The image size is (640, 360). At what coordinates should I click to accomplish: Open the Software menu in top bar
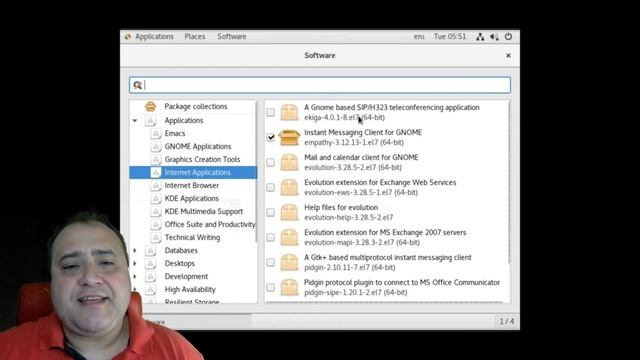[x=231, y=36]
